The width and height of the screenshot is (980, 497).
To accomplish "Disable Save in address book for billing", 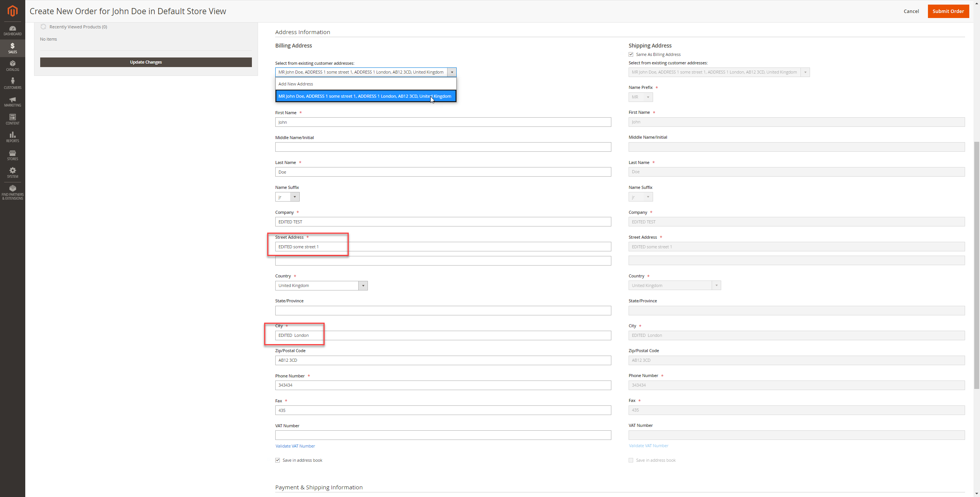I will 278,460.
